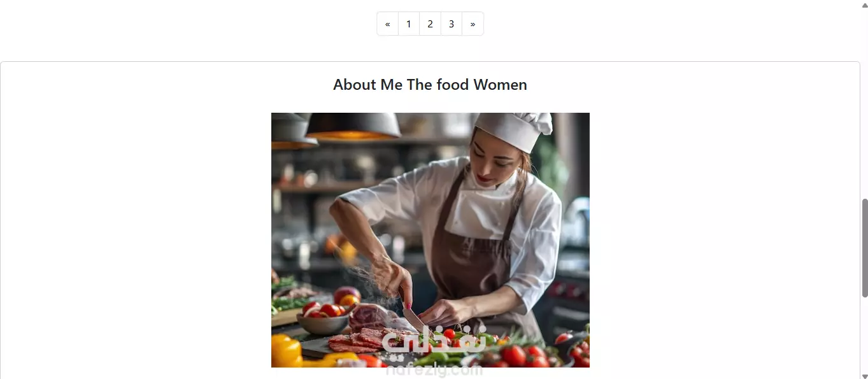The height and width of the screenshot is (379, 868).
Task: Click the chef woman photo
Action: [430, 240]
